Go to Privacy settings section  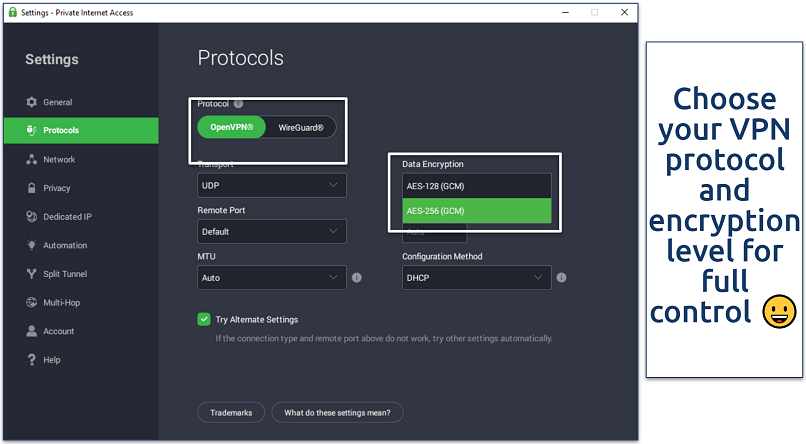click(57, 188)
